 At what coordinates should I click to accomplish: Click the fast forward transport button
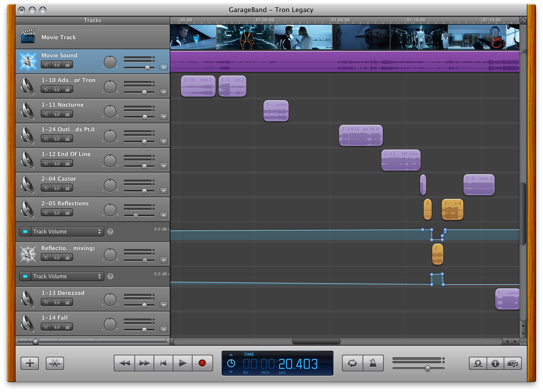tap(145, 363)
